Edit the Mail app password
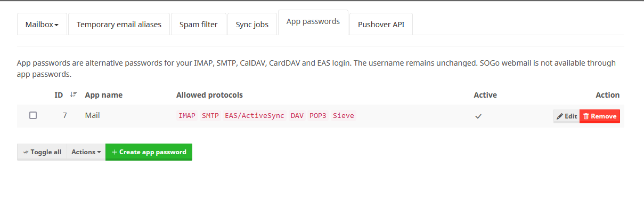Image resolution: width=644 pixels, height=214 pixels. point(566,116)
